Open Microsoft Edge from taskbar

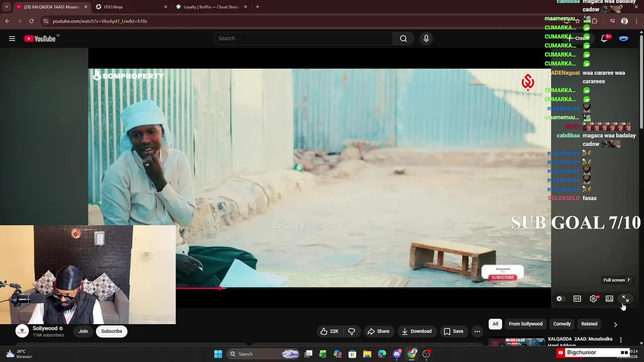coord(382,354)
